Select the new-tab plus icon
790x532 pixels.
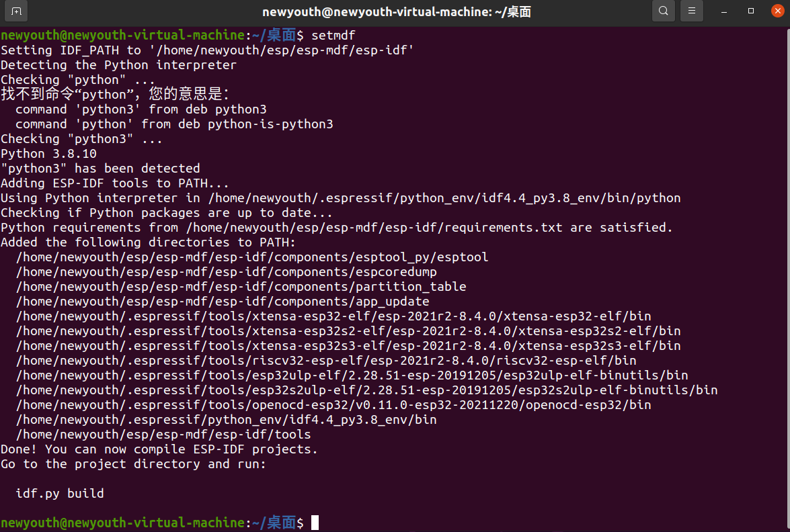coord(15,11)
